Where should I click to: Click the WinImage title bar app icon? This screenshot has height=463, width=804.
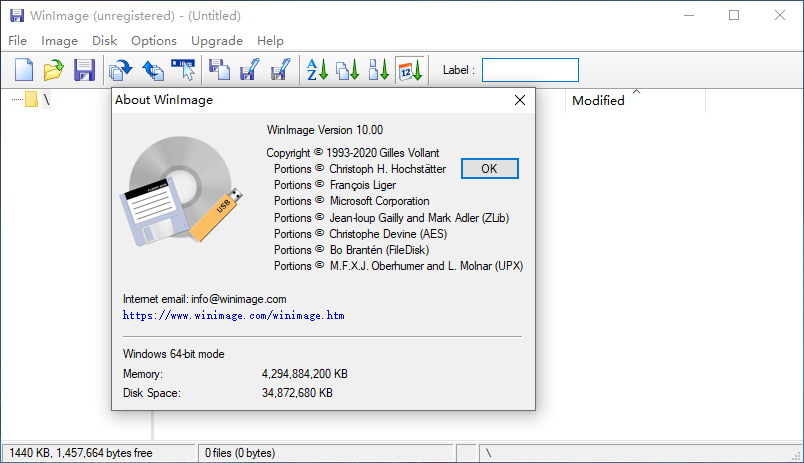[x=17, y=15]
